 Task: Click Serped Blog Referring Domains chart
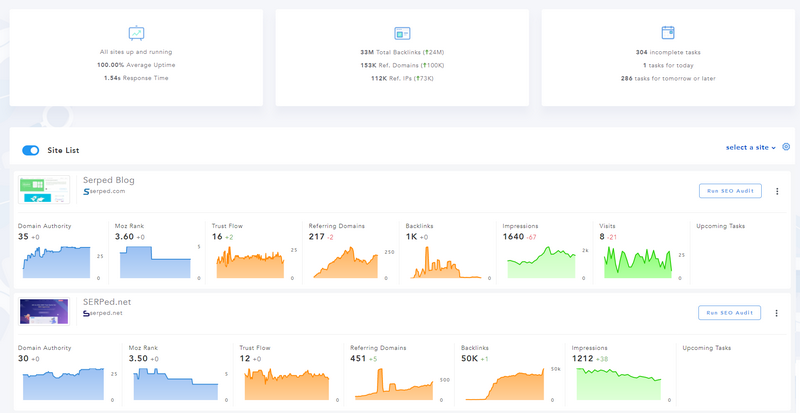click(x=346, y=262)
